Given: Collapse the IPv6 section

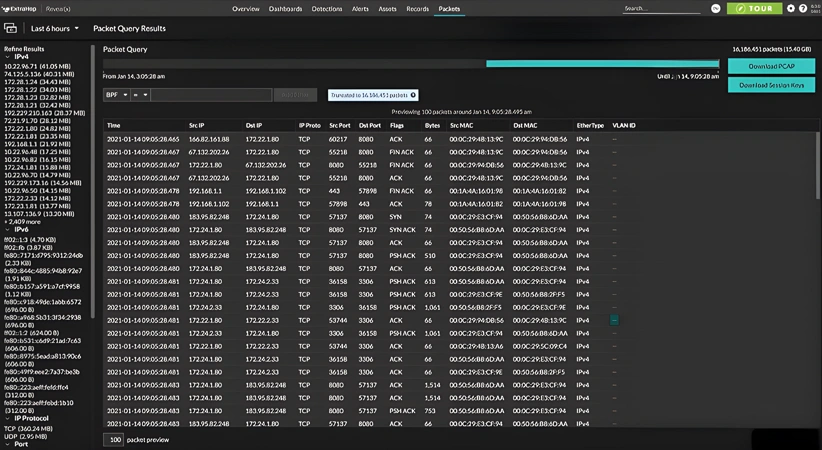Looking at the screenshot, I should [7, 230].
